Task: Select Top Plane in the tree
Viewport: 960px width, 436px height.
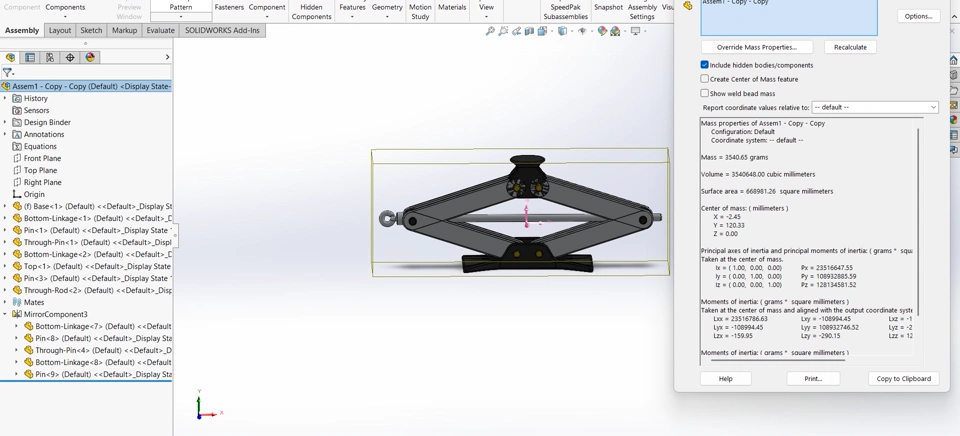Action: [40, 170]
